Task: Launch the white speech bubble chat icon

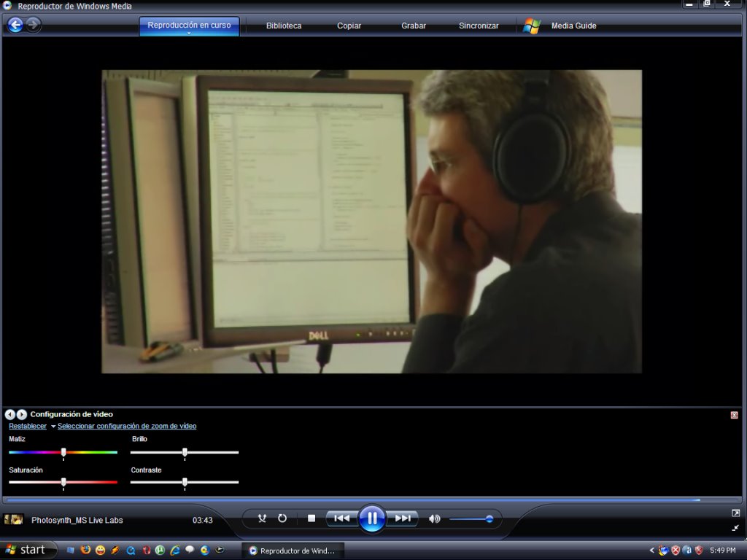Action: coord(190,550)
